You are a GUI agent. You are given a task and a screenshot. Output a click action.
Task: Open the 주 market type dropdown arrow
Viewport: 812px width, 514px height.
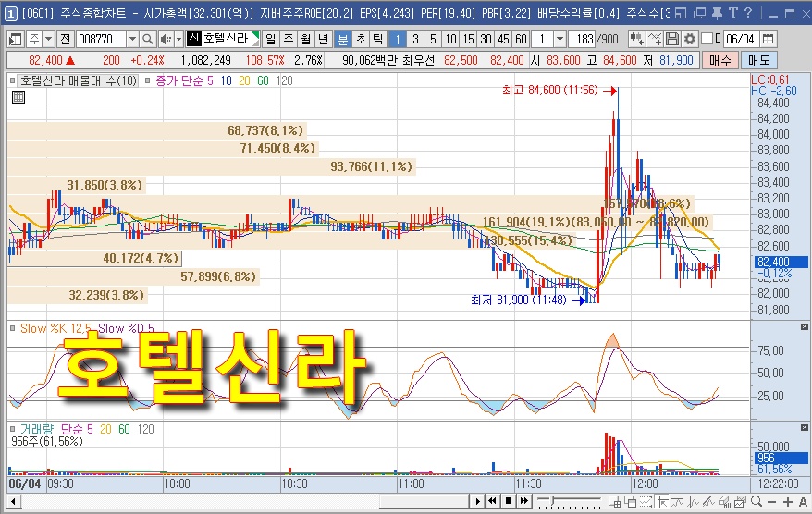[x=48, y=39]
